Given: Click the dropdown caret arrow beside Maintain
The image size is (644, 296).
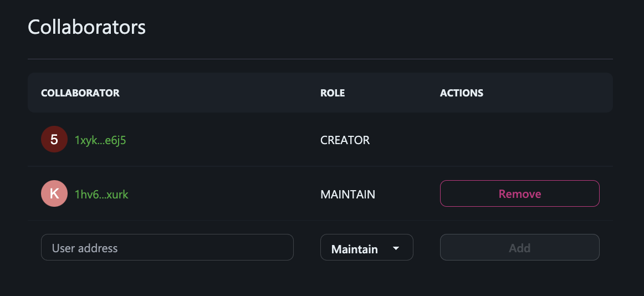Looking at the screenshot, I should [396, 248].
